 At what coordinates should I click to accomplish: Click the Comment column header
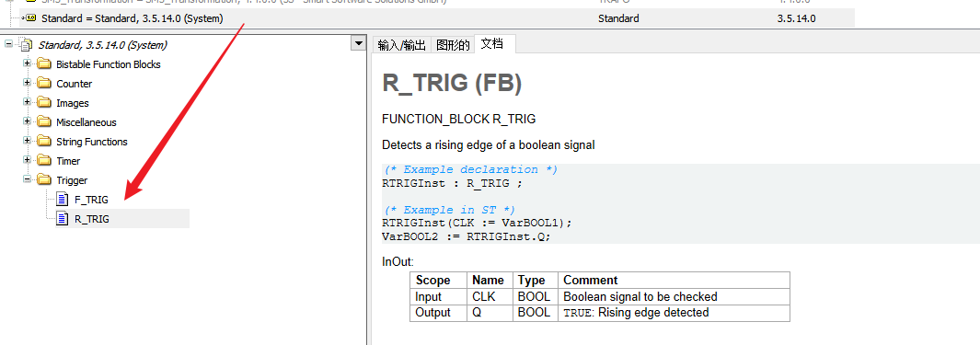pyautogui.click(x=674, y=280)
